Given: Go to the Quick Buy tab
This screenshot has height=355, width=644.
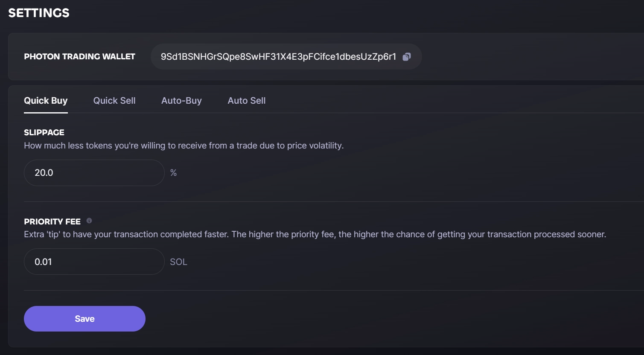Looking at the screenshot, I should click(46, 101).
